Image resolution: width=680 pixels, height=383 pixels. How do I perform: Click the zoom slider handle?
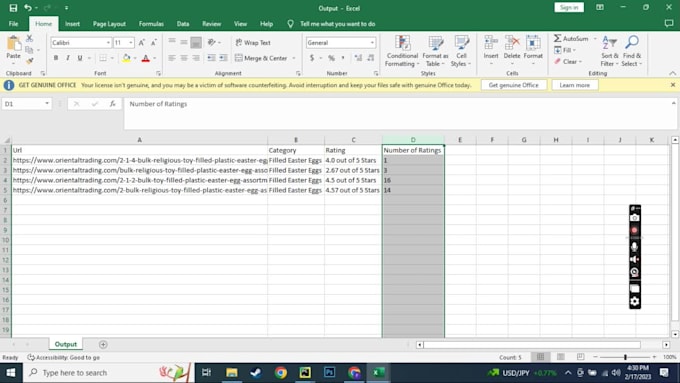[625, 357]
